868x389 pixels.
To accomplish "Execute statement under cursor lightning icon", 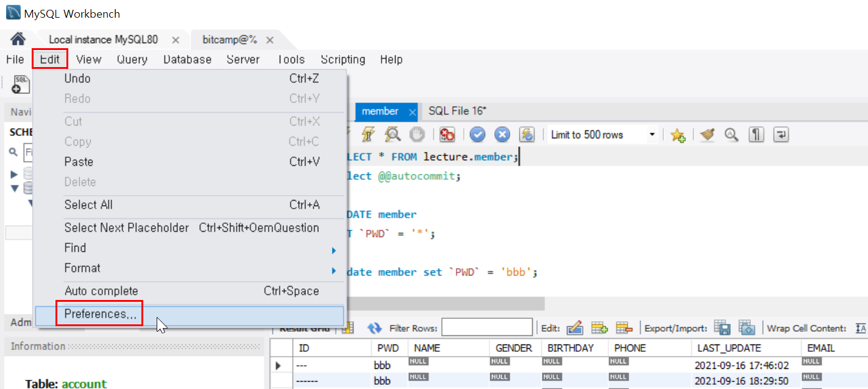I will [x=368, y=135].
